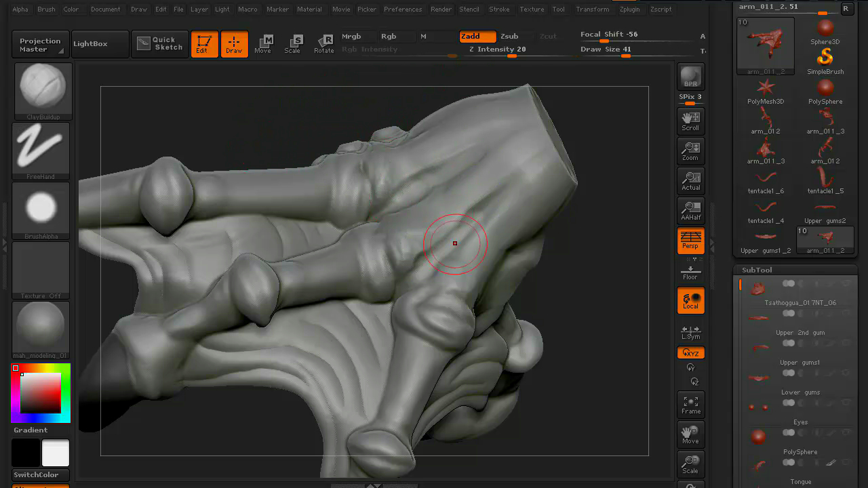Open the Alpha menu
This screenshot has height=488, width=868.
(x=20, y=9)
